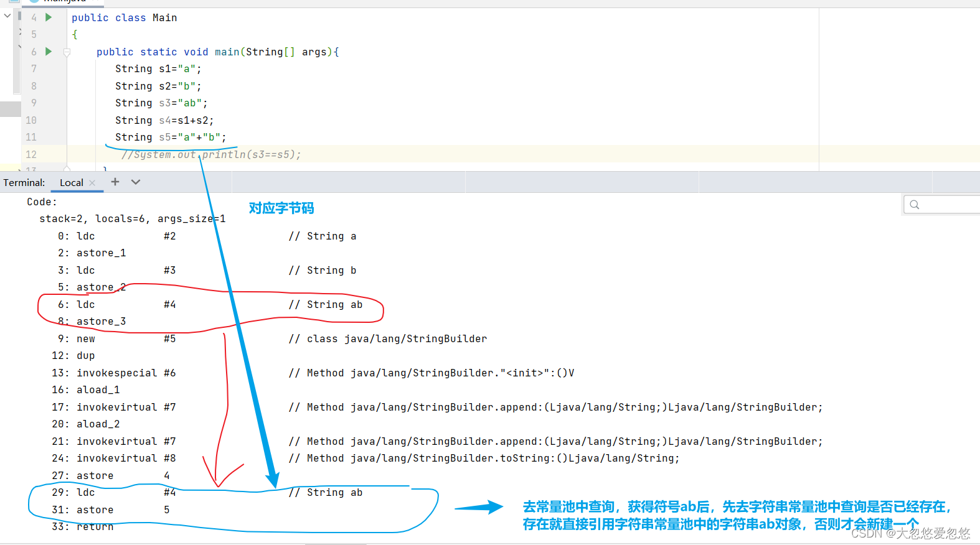Image resolution: width=980 pixels, height=545 pixels.
Task: Click the StringBuilder.toString method comment
Action: 484,458
